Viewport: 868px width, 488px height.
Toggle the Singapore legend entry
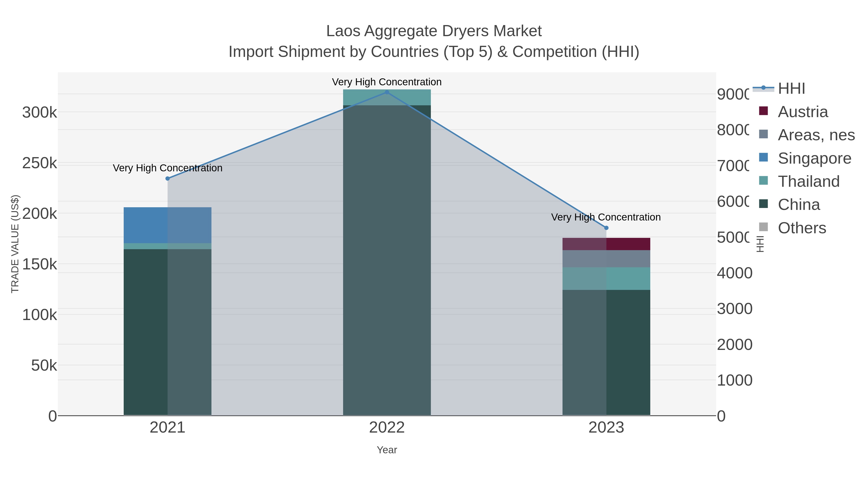pos(805,158)
